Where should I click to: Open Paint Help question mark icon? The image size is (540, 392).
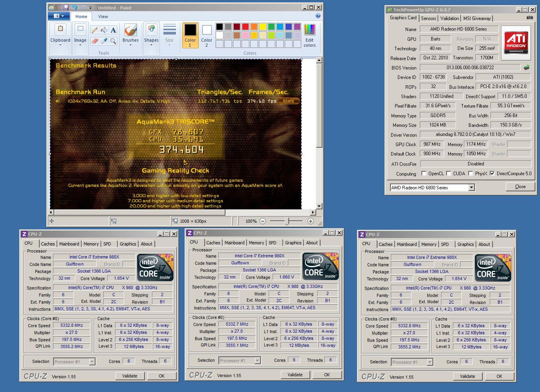coord(318,16)
